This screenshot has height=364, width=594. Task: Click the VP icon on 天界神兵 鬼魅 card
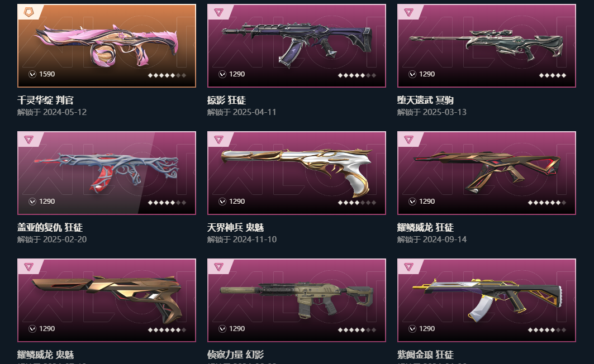click(222, 202)
